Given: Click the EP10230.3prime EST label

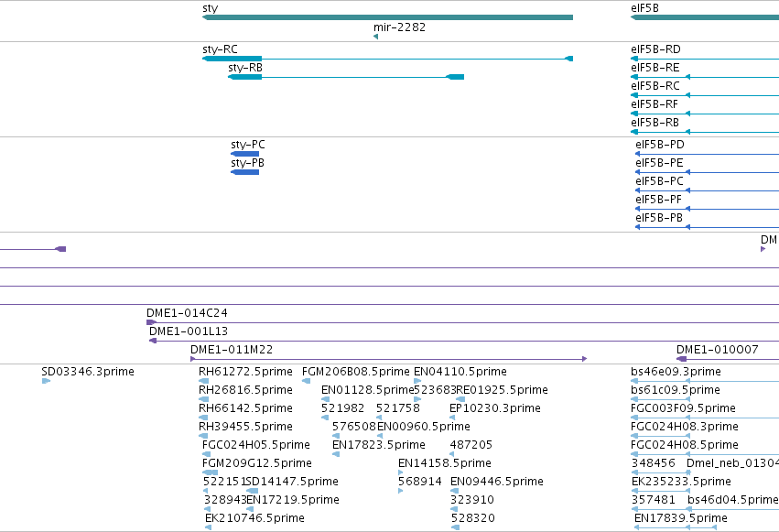Looking at the screenshot, I should point(495,408).
